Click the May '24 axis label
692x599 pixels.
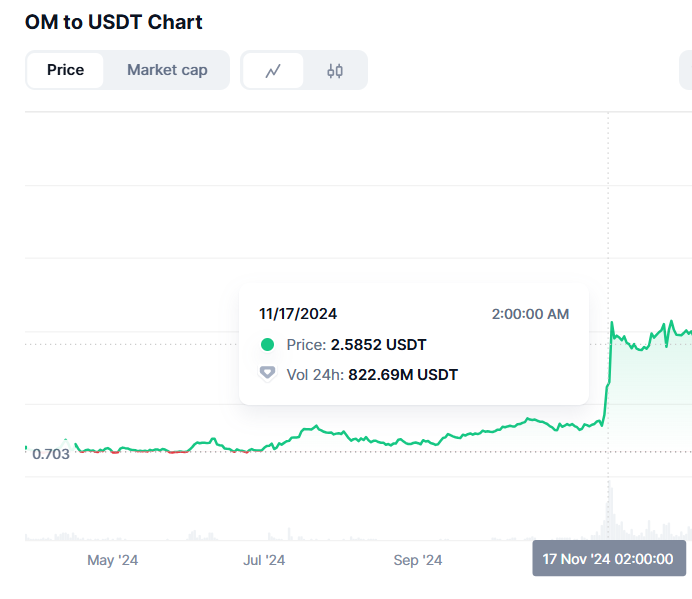pos(113,560)
